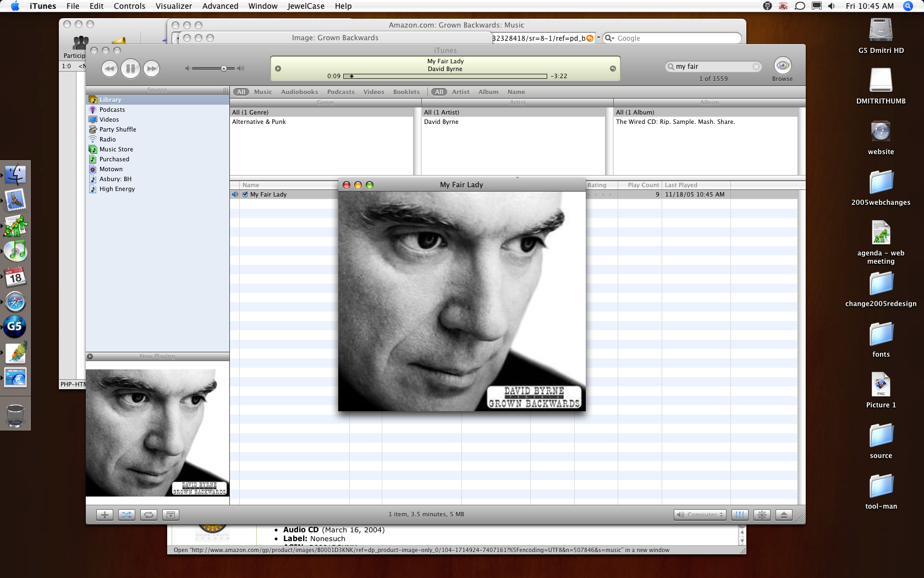Viewport: 924px width, 578px height.
Task: Click left arrow in the iTunes display
Action: pos(278,68)
